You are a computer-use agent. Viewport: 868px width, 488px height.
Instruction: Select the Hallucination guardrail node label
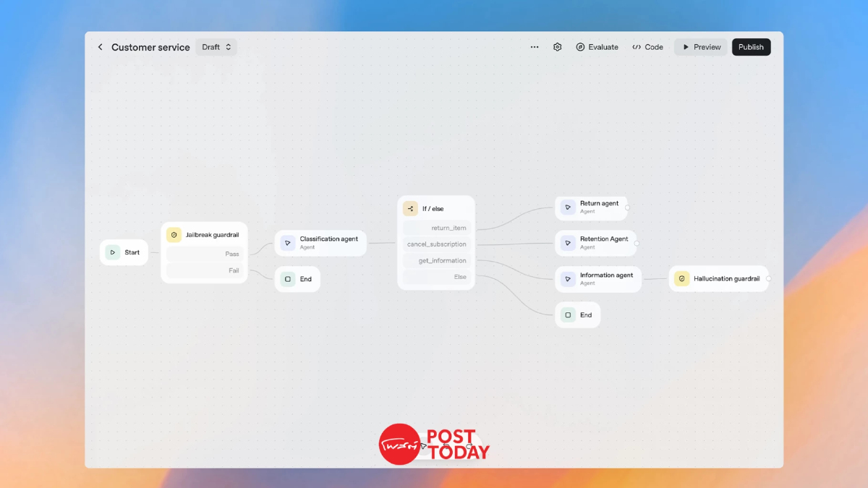coord(726,278)
